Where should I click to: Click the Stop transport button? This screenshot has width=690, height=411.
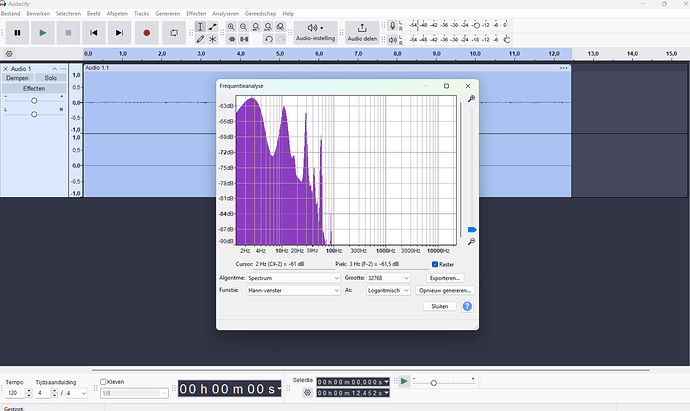click(x=68, y=33)
